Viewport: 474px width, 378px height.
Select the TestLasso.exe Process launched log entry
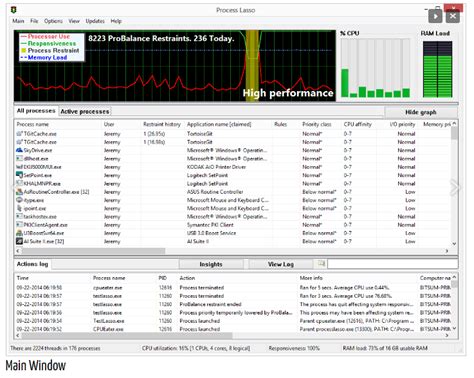click(x=233, y=321)
